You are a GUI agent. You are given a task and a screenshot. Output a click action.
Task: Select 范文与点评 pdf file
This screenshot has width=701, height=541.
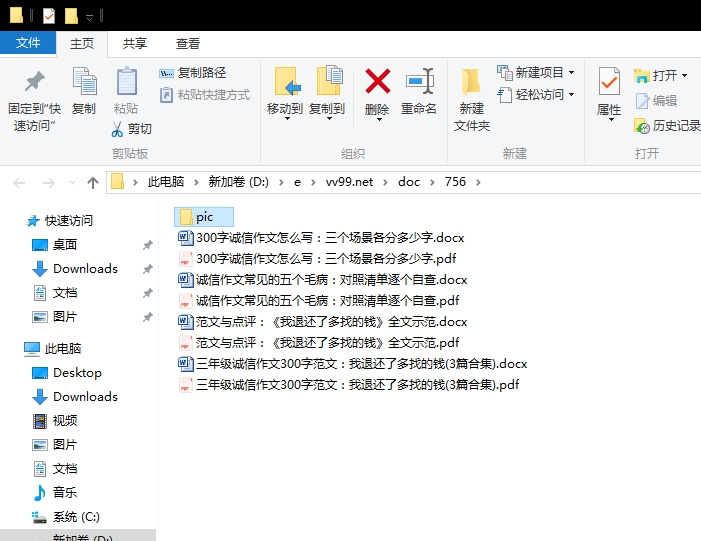coord(318,342)
